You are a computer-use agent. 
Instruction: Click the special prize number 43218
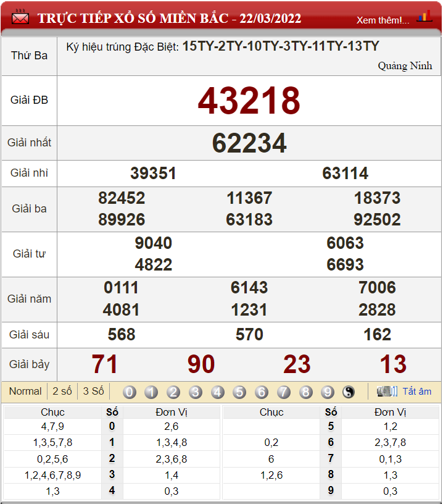click(249, 100)
